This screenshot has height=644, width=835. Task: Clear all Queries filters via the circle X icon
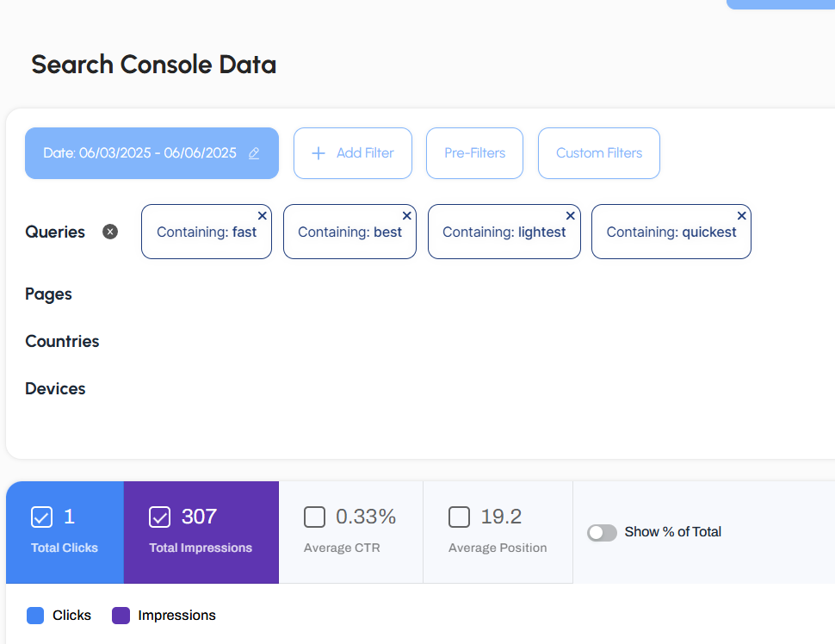[x=110, y=232]
